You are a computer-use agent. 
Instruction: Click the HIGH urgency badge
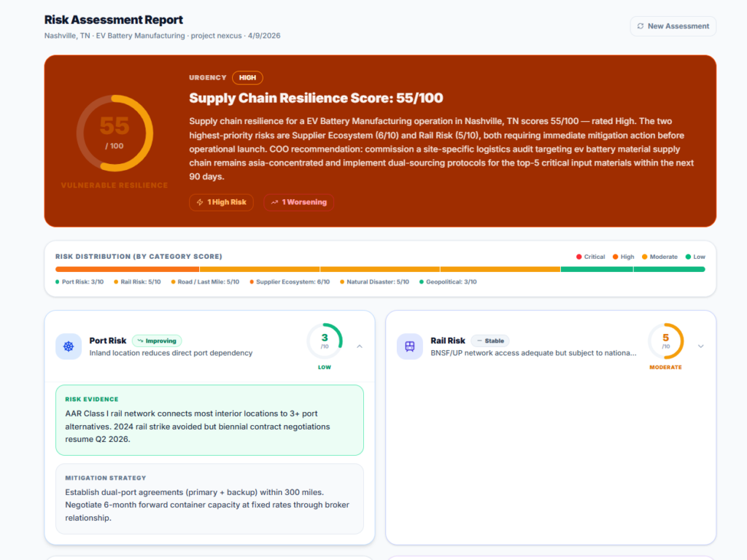[247, 78]
